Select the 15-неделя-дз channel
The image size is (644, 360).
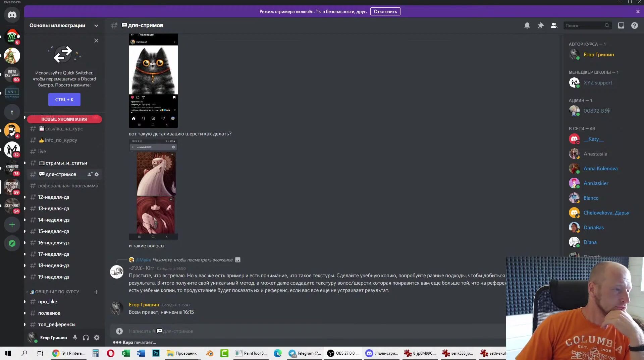click(64, 231)
